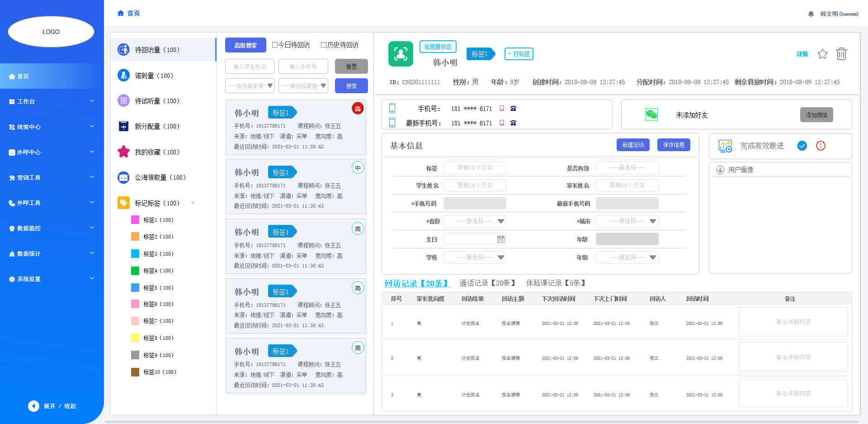Click the 中 badge on second card
The image size is (868, 424).
coord(358,168)
